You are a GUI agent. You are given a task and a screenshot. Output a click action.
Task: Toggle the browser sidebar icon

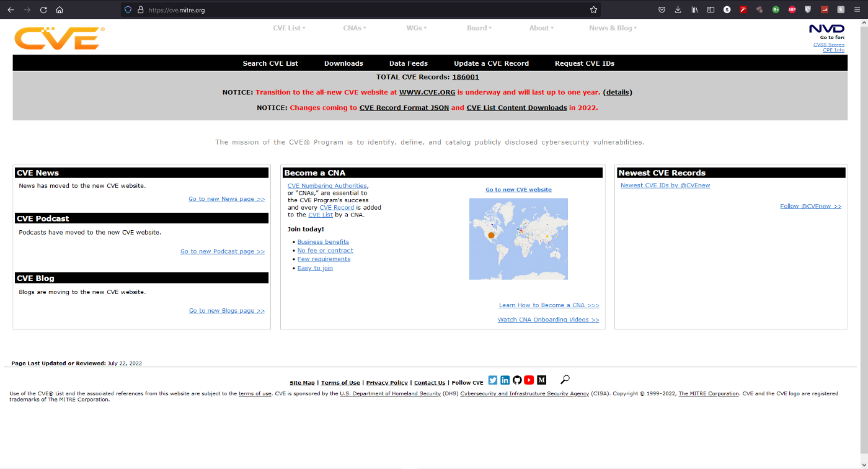[711, 10]
